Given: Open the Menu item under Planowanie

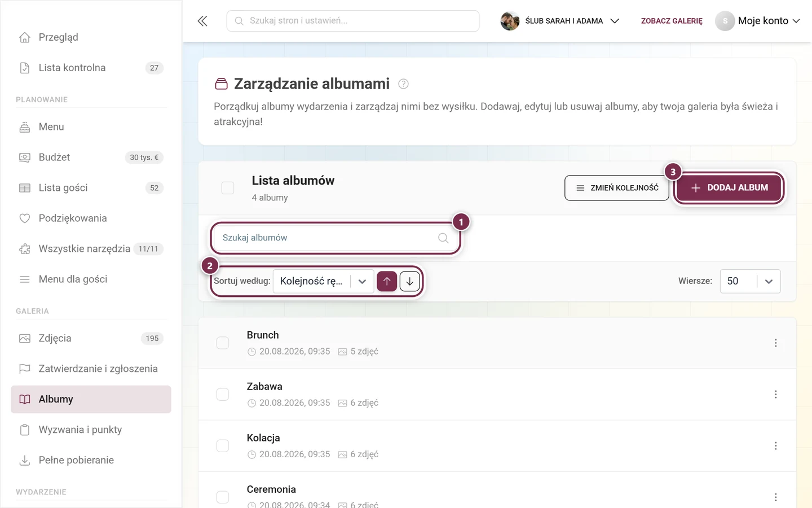Looking at the screenshot, I should point(91,127).
